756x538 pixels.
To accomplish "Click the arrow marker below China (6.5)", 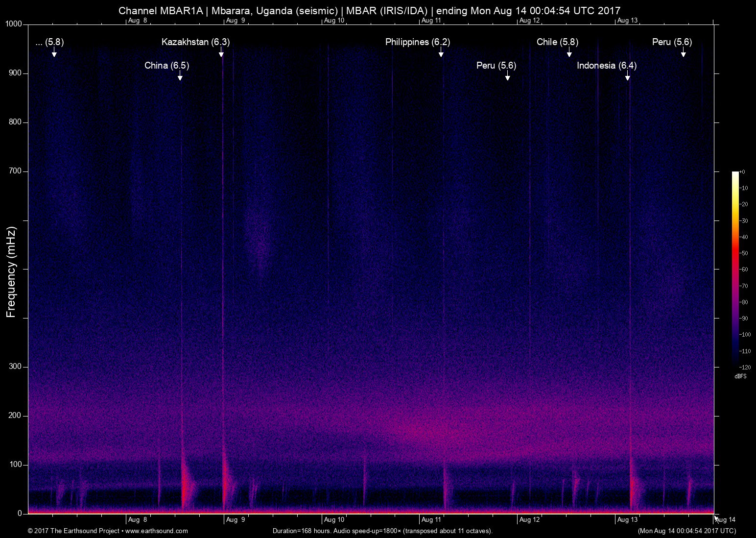I will [x=180, y=77].
